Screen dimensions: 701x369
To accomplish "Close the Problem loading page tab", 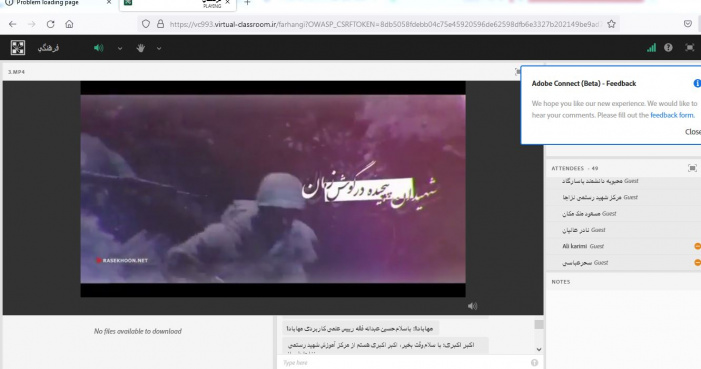I will point(109,3).
